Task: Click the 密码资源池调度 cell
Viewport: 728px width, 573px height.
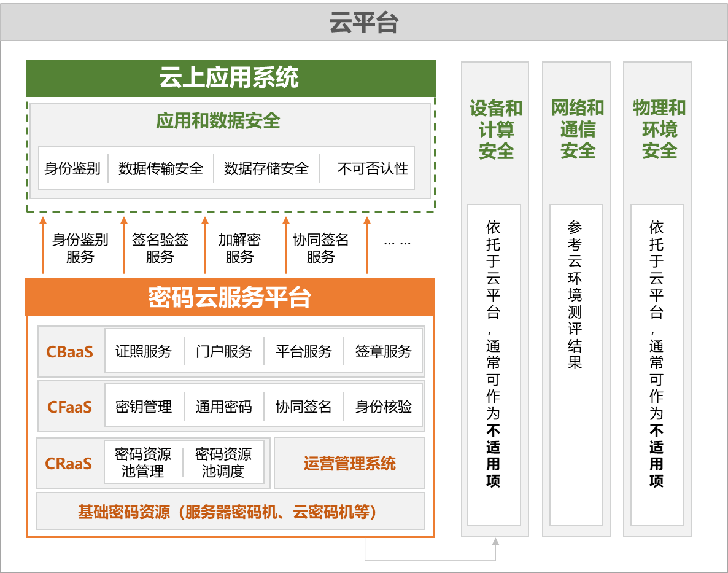Action: pyautogui.click(x=223, y=462)
